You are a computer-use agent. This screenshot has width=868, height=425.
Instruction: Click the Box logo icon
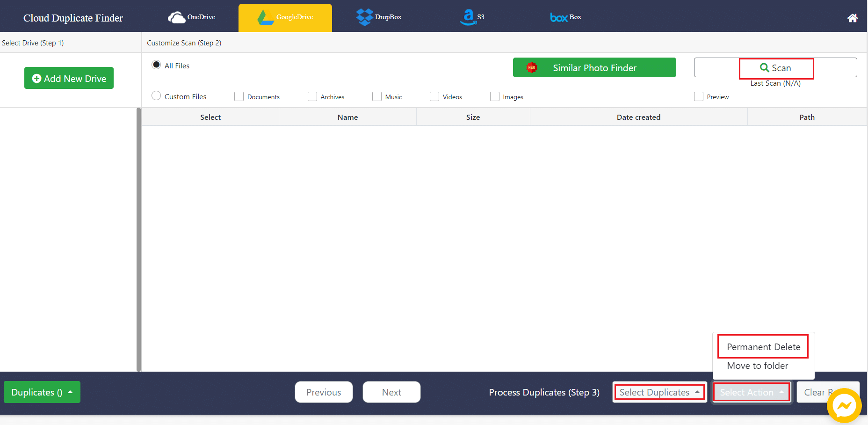pos(559,17)
